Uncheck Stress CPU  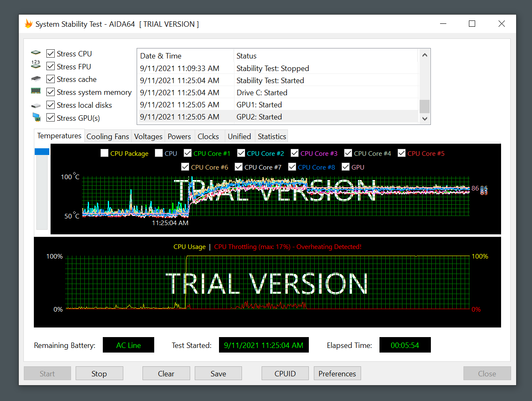coord(51,53)
